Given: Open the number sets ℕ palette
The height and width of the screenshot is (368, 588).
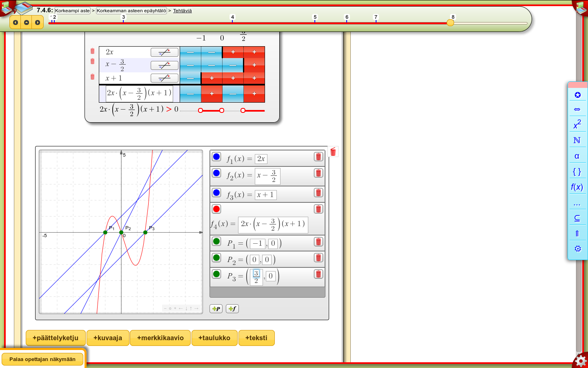Looking at the screenshot, I should pos(577,140).
